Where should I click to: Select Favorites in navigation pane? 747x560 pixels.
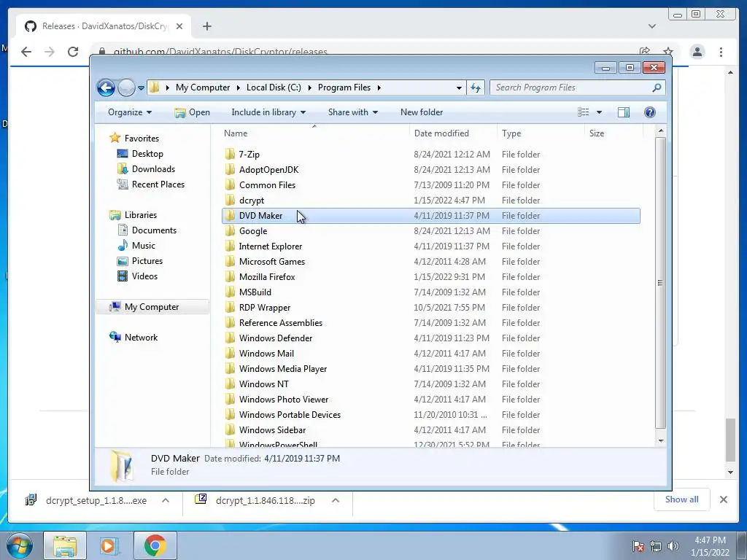point(142,139)
